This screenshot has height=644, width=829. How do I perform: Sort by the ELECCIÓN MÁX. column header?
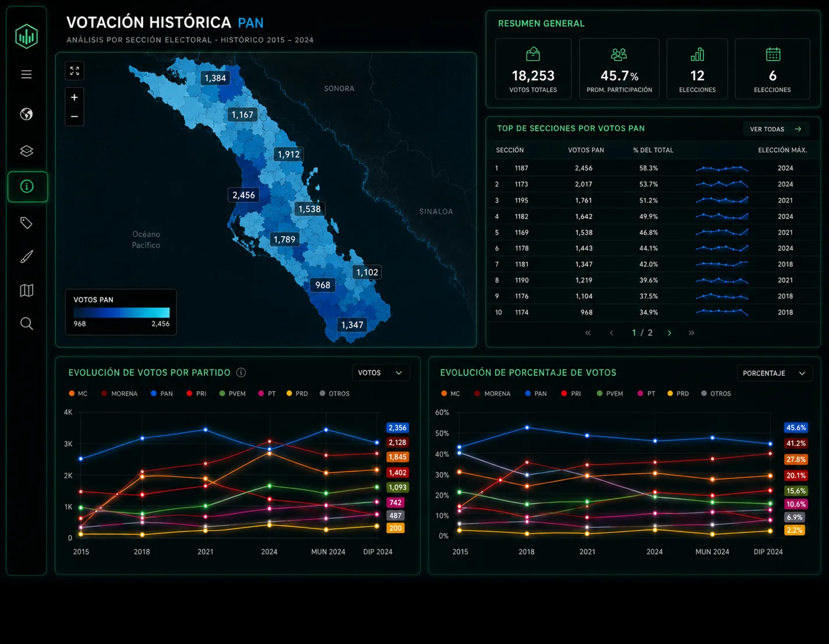tap(782, 150)
